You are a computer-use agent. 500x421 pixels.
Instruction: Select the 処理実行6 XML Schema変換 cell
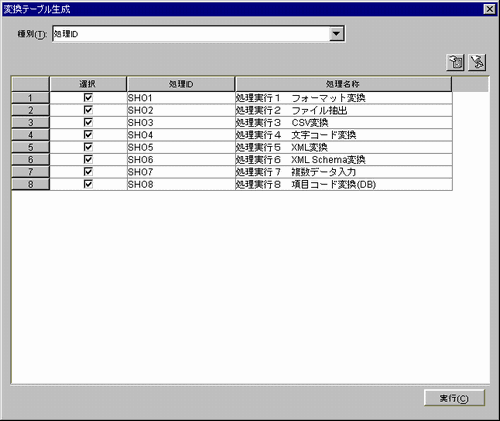click(344, 160)
